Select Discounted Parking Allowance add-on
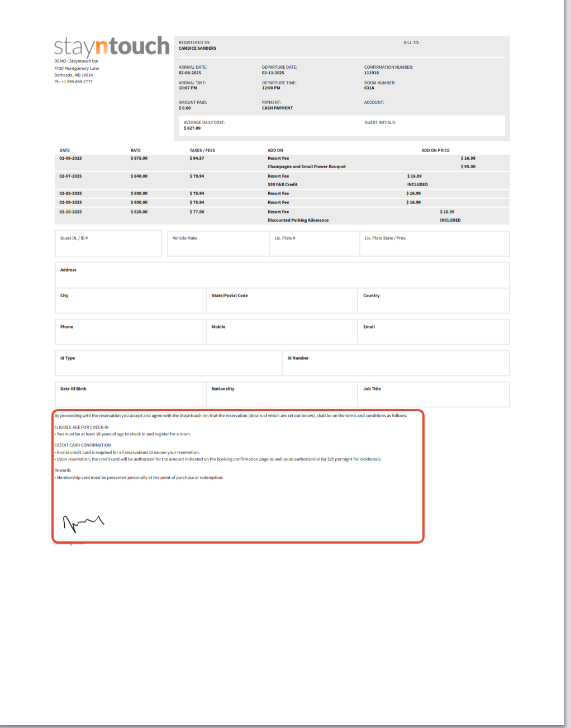The width and height of the screenshot is (571, 728). click(x=298, y=220)
